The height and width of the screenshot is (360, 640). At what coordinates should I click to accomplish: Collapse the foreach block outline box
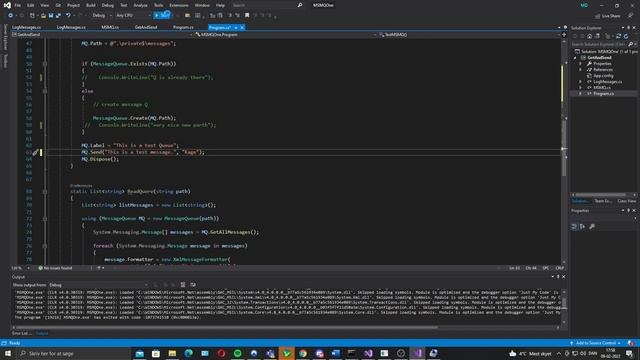(x=45, y=246)
